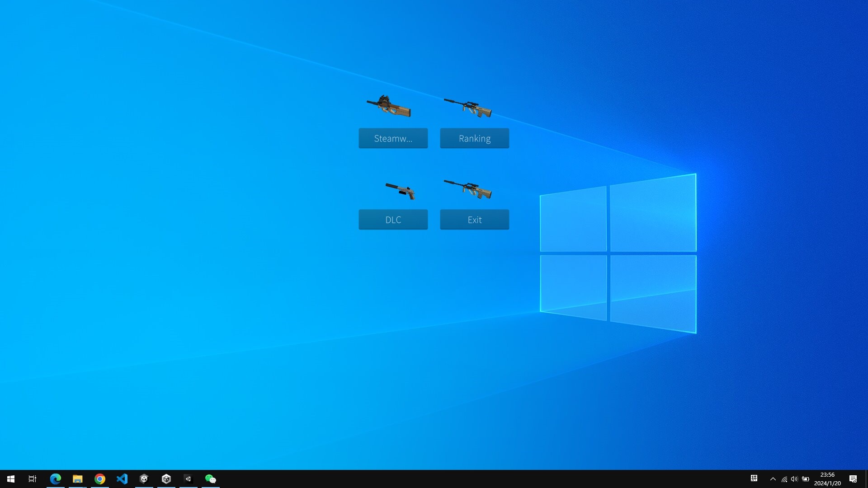The image size is (868, 488).
Task: Open Google Chrome from the taskbar
Action: [x=100, y=479]
